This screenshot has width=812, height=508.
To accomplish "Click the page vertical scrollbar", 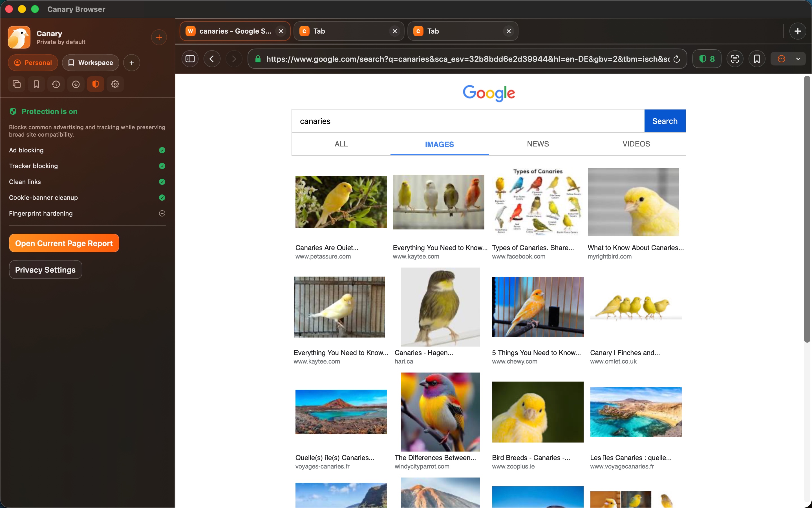I will coord(807,209).
